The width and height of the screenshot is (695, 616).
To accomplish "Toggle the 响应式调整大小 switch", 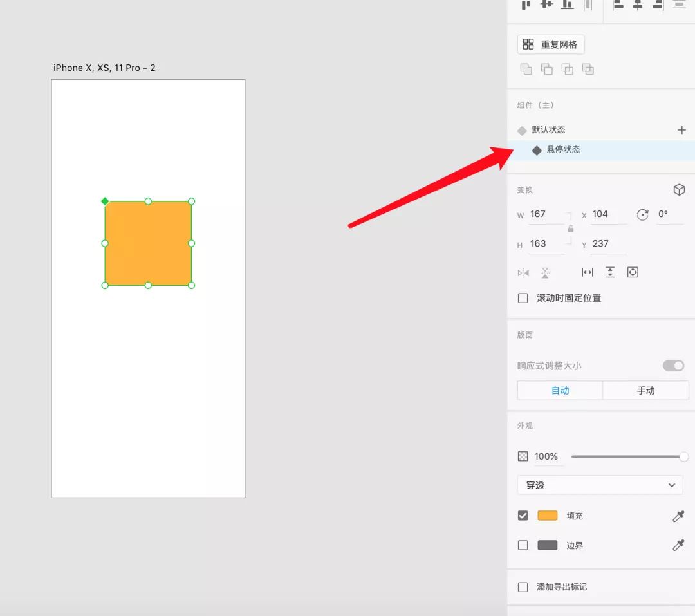I will (673, 366).
